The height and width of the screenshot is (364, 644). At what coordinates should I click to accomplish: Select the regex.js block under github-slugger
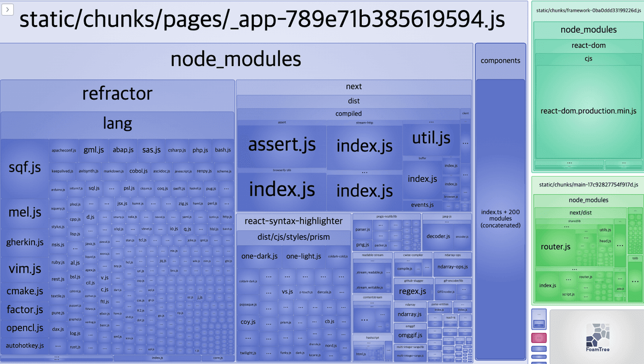[x=413, y=292]
